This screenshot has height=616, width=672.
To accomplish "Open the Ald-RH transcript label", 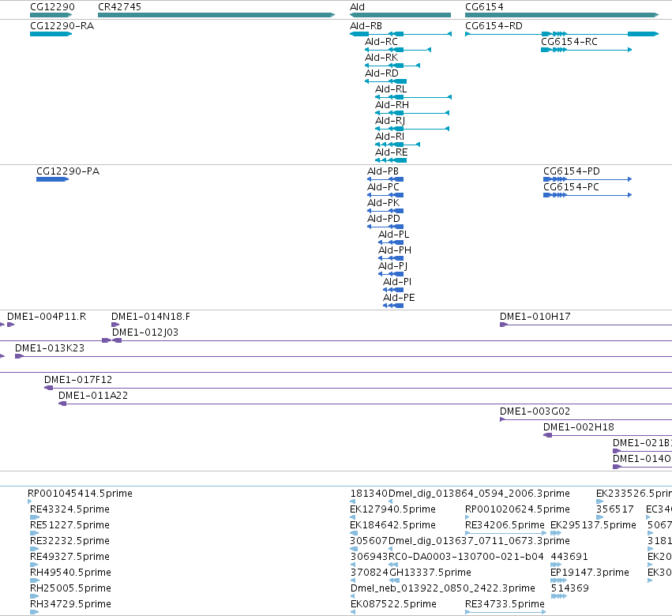I will (392, 105).
